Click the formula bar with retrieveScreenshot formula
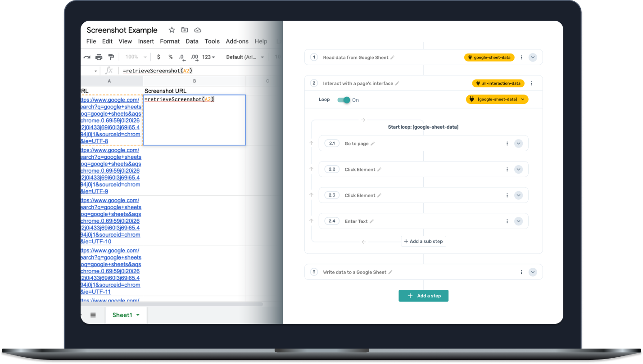 pyautogui.click(x=180, y=71)
